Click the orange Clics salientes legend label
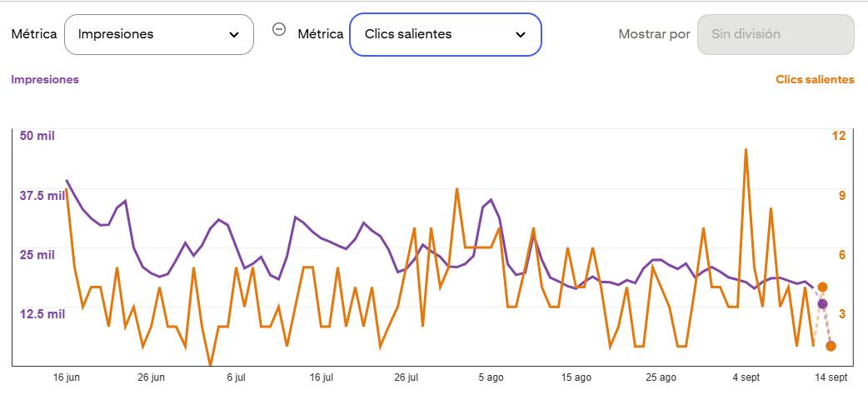 click(x=815, y=79)
